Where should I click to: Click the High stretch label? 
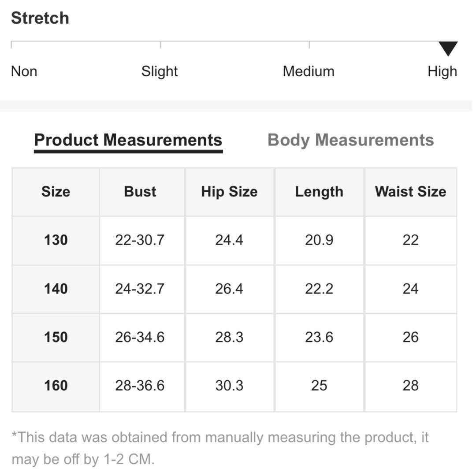[x=442, y=71]
